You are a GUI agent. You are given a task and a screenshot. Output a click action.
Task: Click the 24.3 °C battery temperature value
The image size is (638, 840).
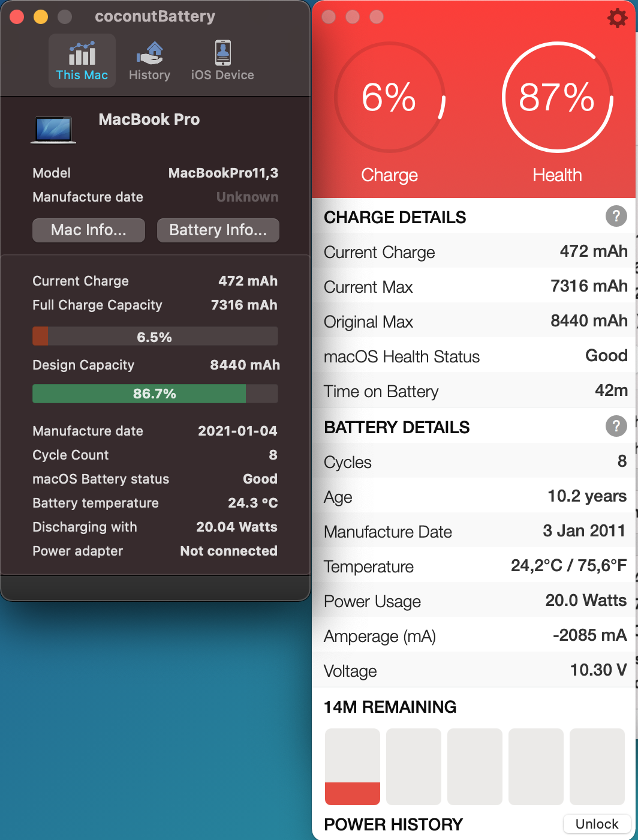coord(253,503)
